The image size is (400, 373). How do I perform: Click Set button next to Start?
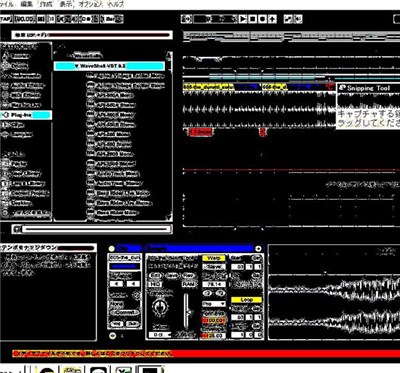257,258
